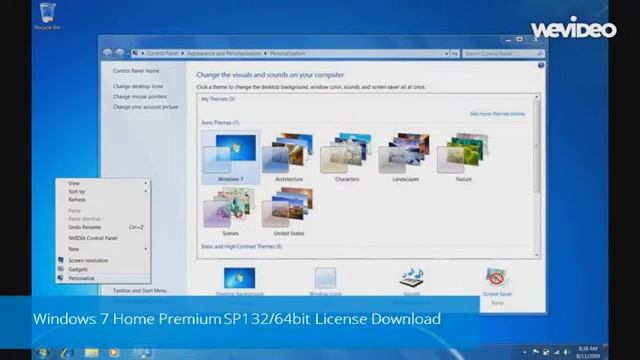Select the Architecture theme
The height and width of the screenshot is (360, 640).
(289, 158)
